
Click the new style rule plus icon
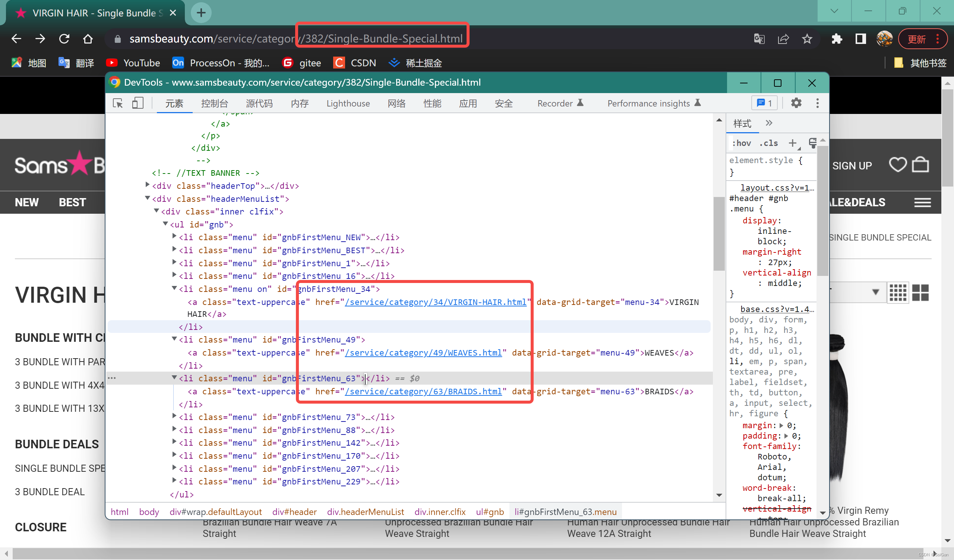(792, 143)
